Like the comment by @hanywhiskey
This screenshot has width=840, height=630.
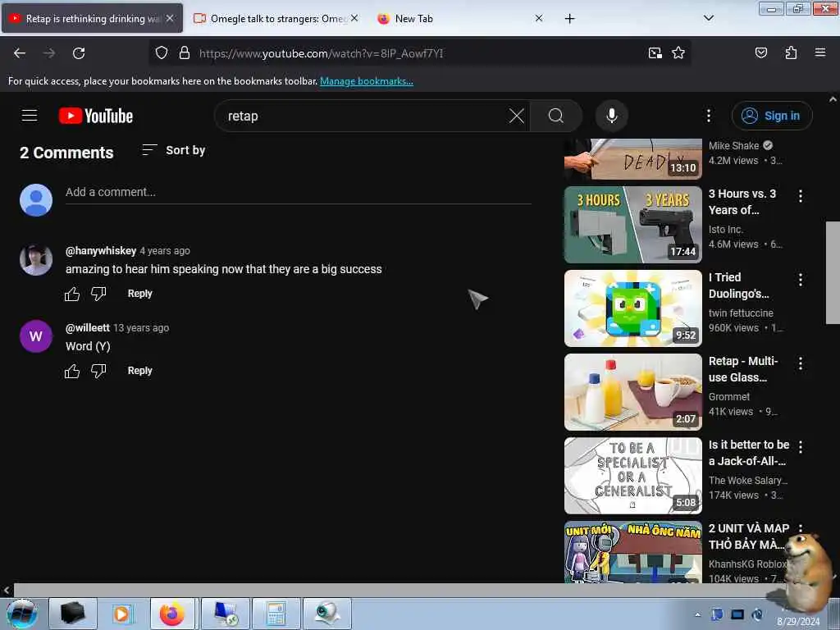click(x=72, y=294)
